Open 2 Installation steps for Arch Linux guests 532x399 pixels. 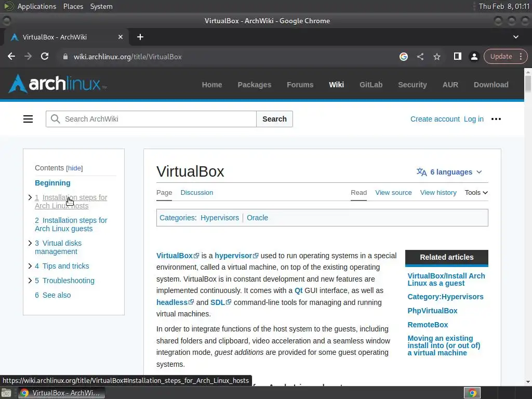71,224
